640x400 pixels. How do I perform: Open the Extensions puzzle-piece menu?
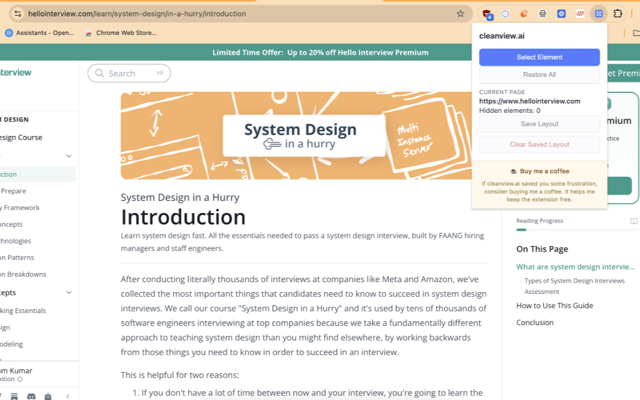(x=618, y=14)
